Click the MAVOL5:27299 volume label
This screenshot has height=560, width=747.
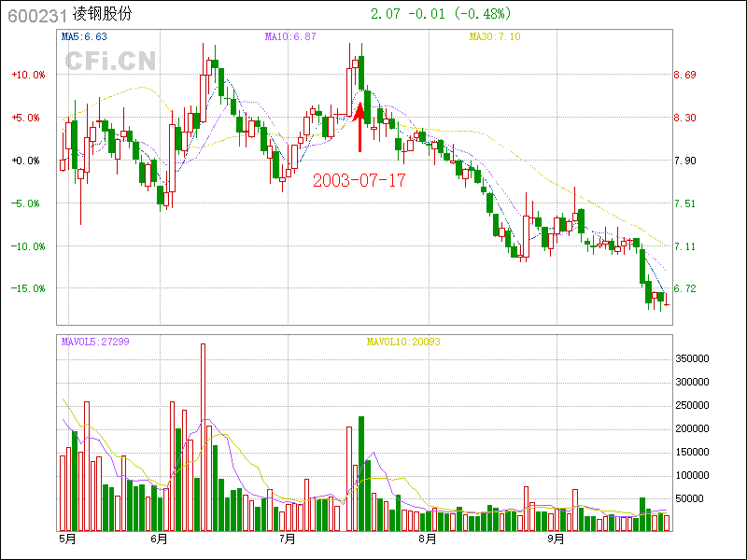pos(95,342)
